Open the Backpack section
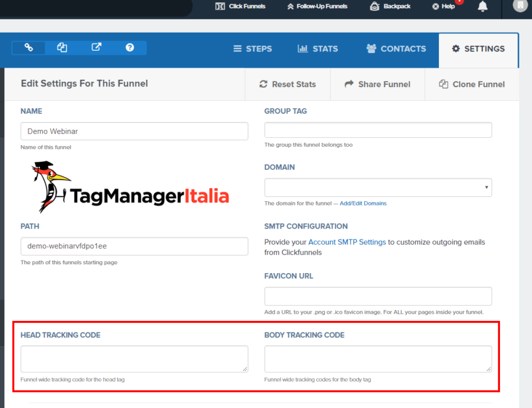This screenshot has height=408, width=532. pos(390,7)
